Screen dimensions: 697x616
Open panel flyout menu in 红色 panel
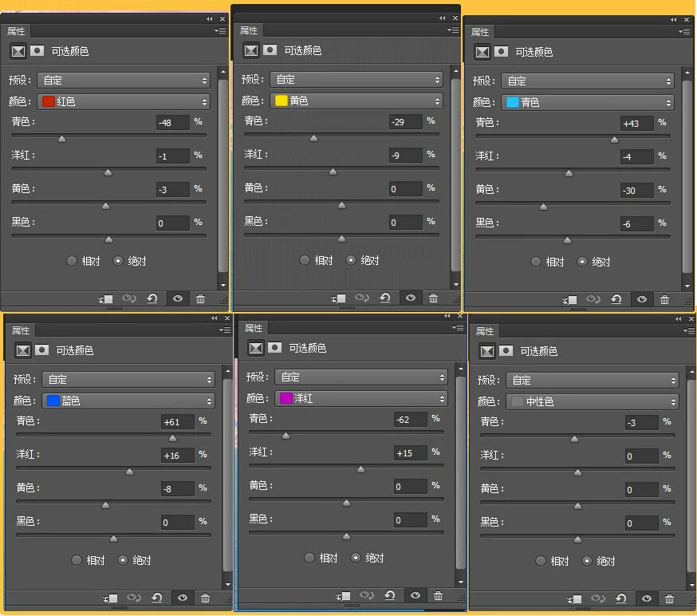tap(220, 30)
